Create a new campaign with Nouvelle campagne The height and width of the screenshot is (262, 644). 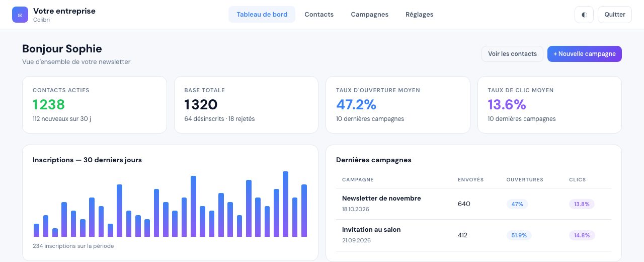pyautogui.click(x=585, y=54)
